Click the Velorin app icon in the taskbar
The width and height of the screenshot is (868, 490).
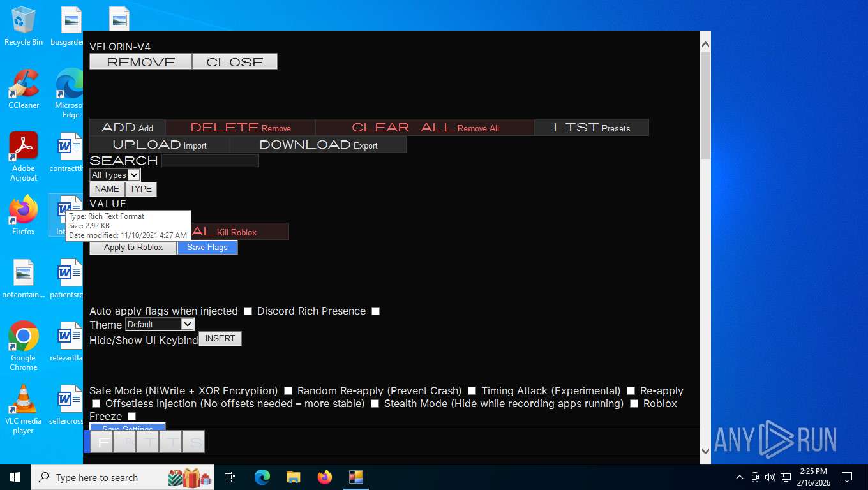[x=355, y=477]
